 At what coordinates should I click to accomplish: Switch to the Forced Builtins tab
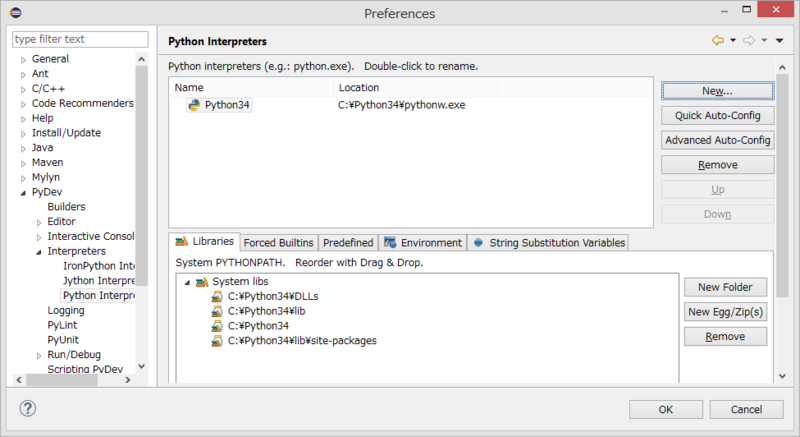point(279,243)
